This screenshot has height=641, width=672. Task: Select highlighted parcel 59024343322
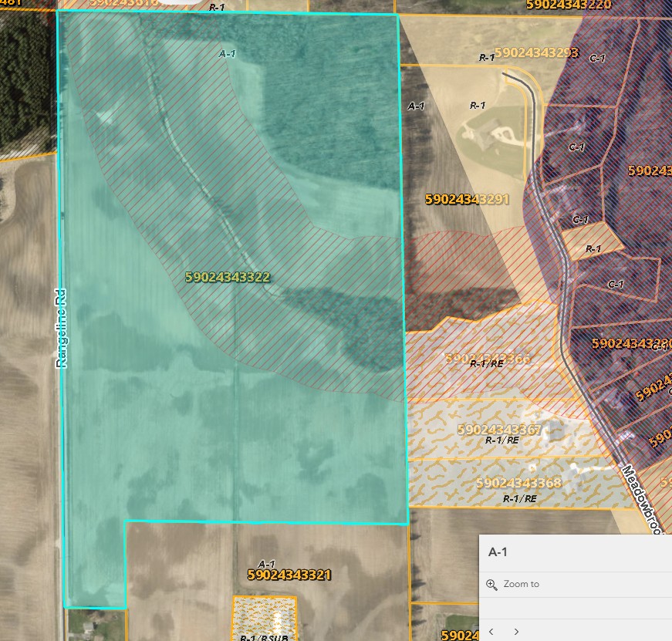click(228, 277)
